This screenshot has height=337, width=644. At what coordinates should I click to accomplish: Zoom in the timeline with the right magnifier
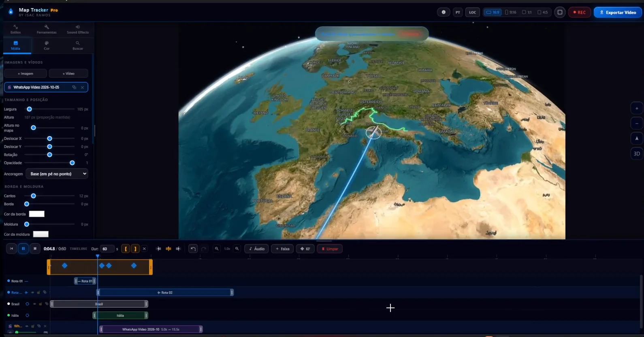tap(237, 249)
